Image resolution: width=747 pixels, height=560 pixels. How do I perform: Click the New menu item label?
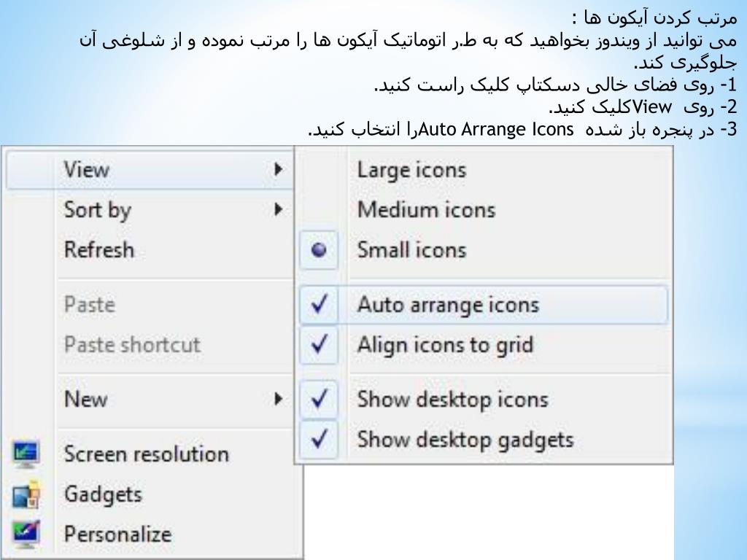[x=86, y=399]
